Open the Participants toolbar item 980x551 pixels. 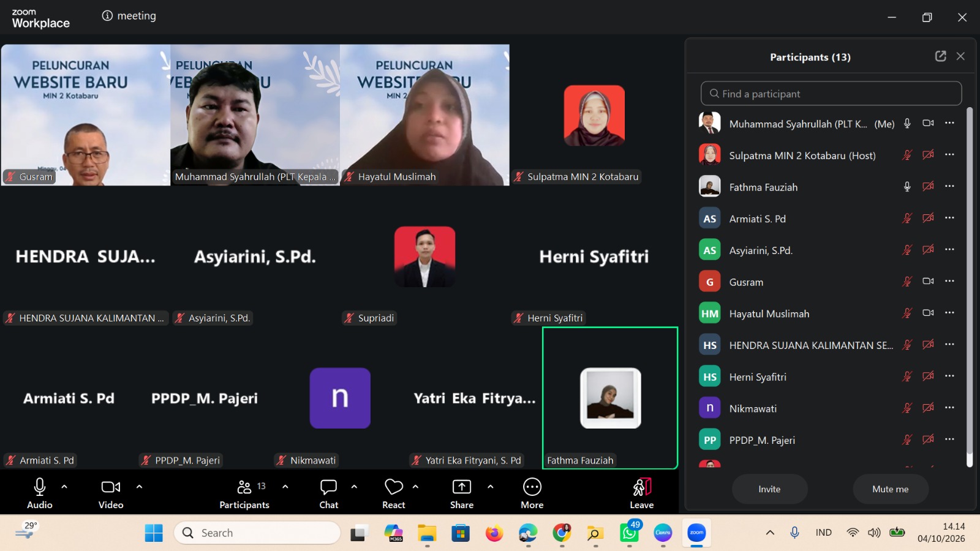244,495
